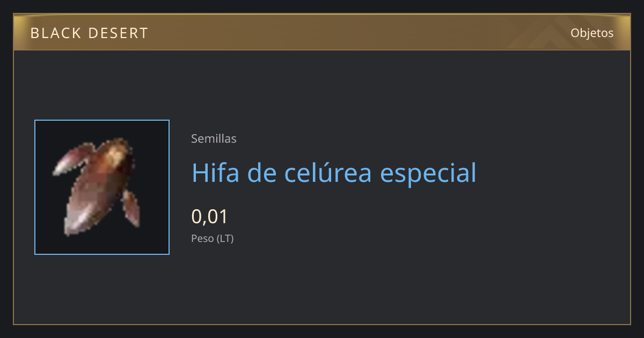Click the 0,01 weight value

click(210, 217)
